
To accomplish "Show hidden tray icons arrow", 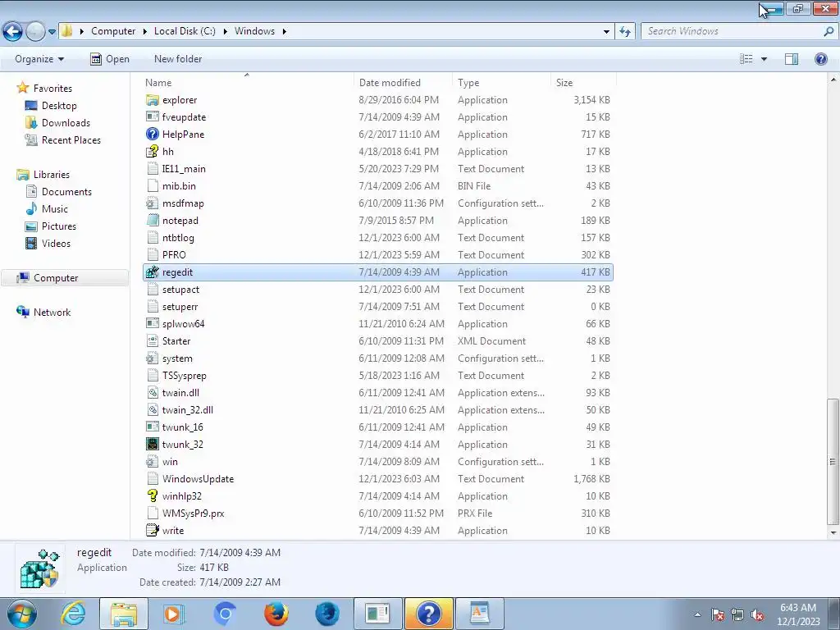I will [697, 614].
